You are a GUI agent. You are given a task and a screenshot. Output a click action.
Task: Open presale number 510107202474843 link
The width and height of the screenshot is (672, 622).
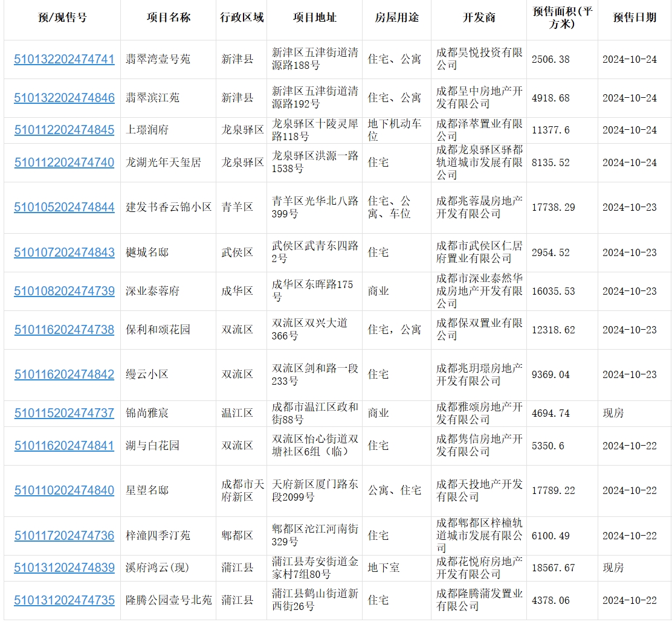(x=64, y=252)
